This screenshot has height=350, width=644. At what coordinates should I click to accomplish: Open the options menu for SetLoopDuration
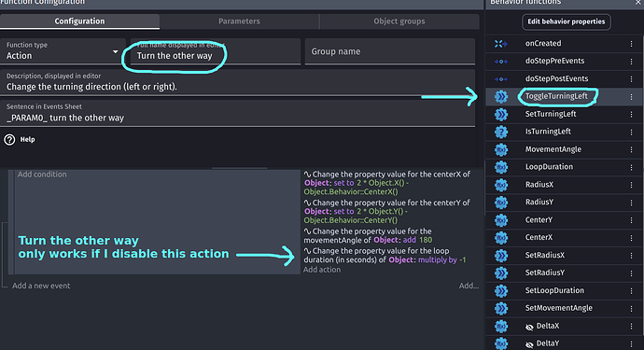(x=631, y=291)
